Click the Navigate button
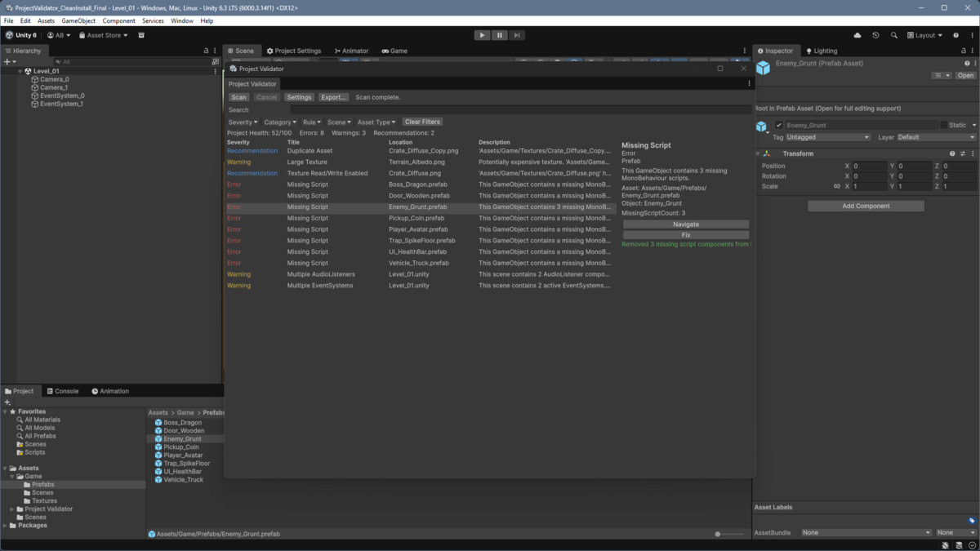Image resolution: width=980 pixels, height=551 pixels. pos(686,224)
